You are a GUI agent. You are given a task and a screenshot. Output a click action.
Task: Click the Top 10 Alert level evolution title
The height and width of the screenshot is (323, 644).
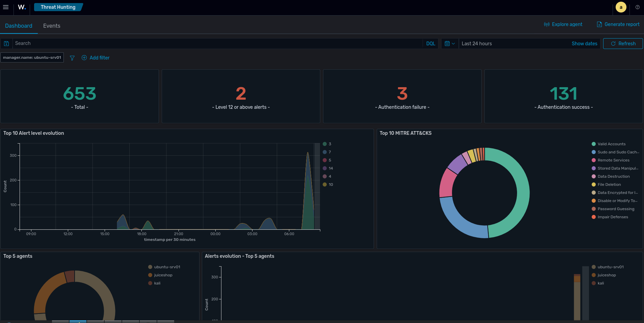point(33,133)
